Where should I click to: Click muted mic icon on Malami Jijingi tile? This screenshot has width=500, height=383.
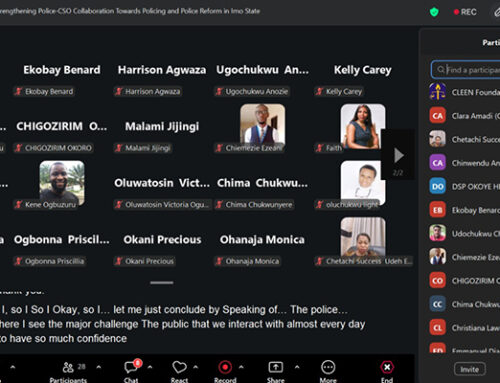point(119,148)
